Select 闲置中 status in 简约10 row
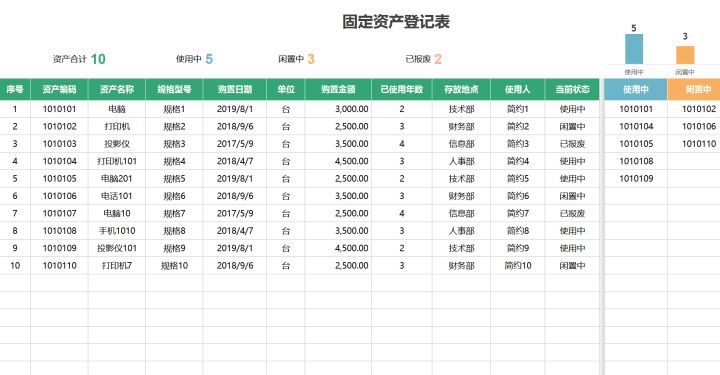The width and height of the screenshot is (720, 375). pos(572,266)
